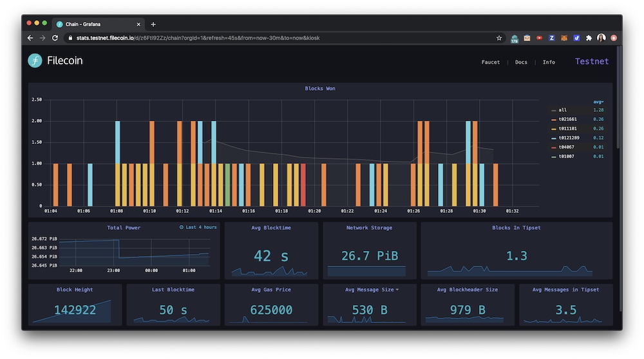The height and width of the screenshot is (359, 644).
Task: Toggle the t021661 series in the legend
Action: coord(567,119)
